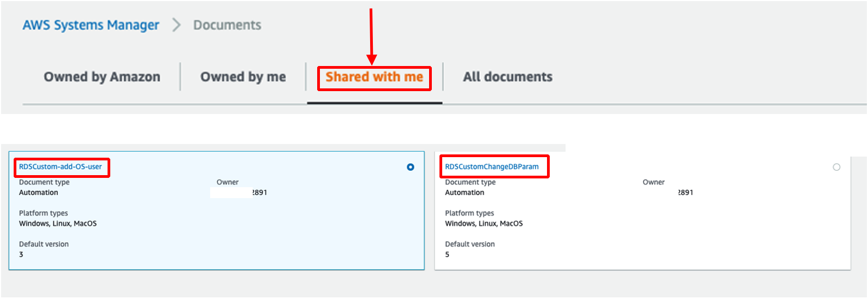Click the Document type label in RDSCustom-add-OS-user card
868x299 pixels.
pyautogui.click(x=44, y=182)
